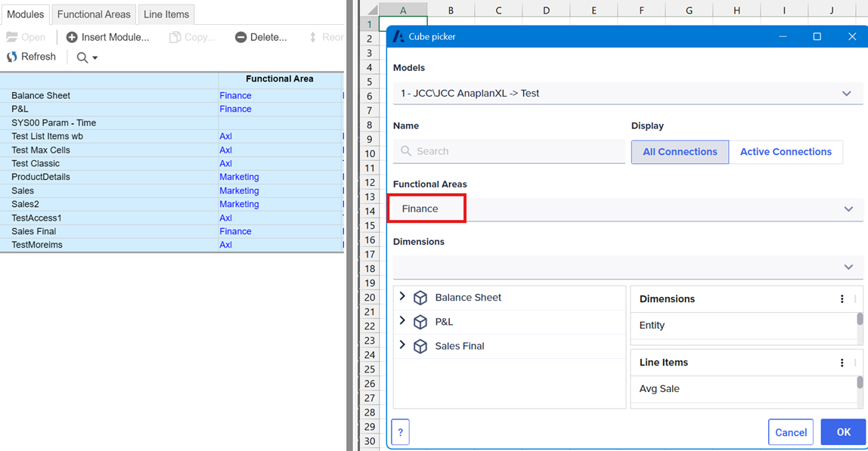The image size is (868, 451).
Task: Click the Insert Module... button label
Action: tap(115, 37)
